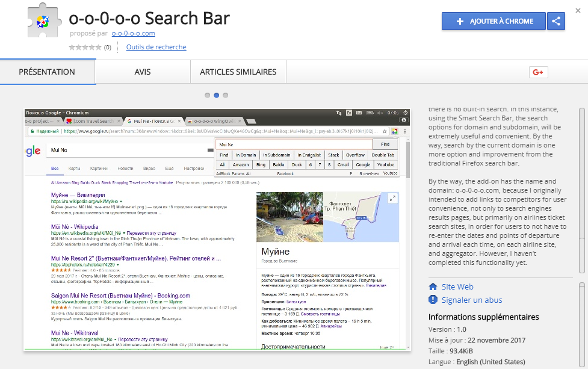Click the extension preview screenshot
This screenshot has width=588, height=369.
(217, 229)
